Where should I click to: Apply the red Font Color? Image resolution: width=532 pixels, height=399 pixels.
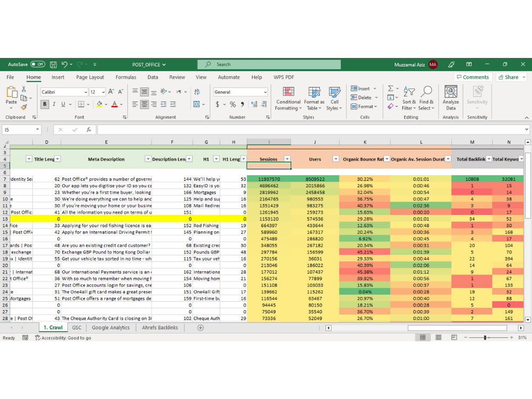point(114,104)
